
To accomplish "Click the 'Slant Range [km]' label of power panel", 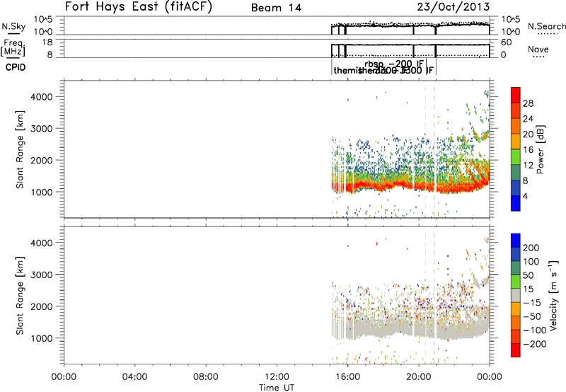I will (20, 149).
